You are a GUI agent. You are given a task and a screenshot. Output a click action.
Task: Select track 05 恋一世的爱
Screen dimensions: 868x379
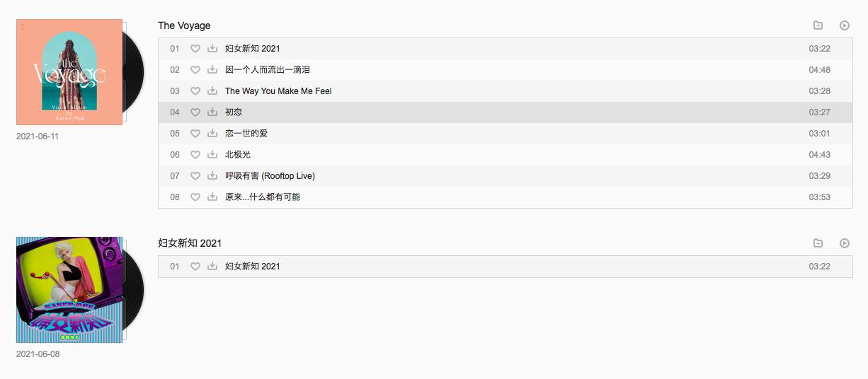506,134
